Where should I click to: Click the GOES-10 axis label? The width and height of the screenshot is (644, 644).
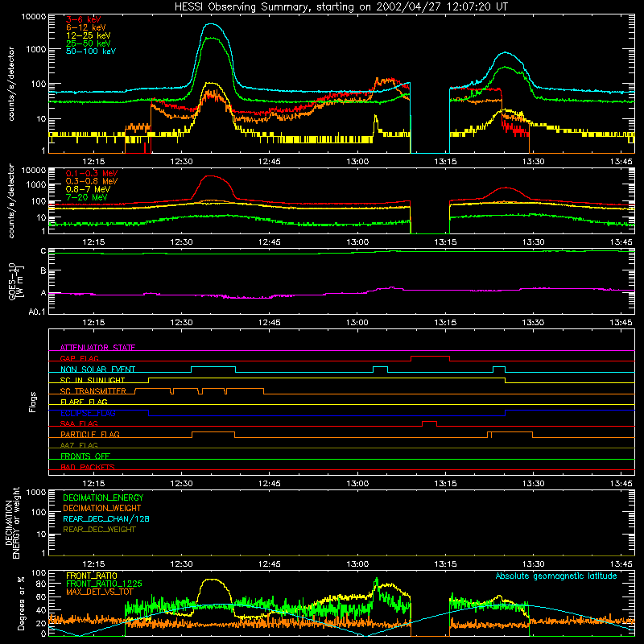click(16, 281)
